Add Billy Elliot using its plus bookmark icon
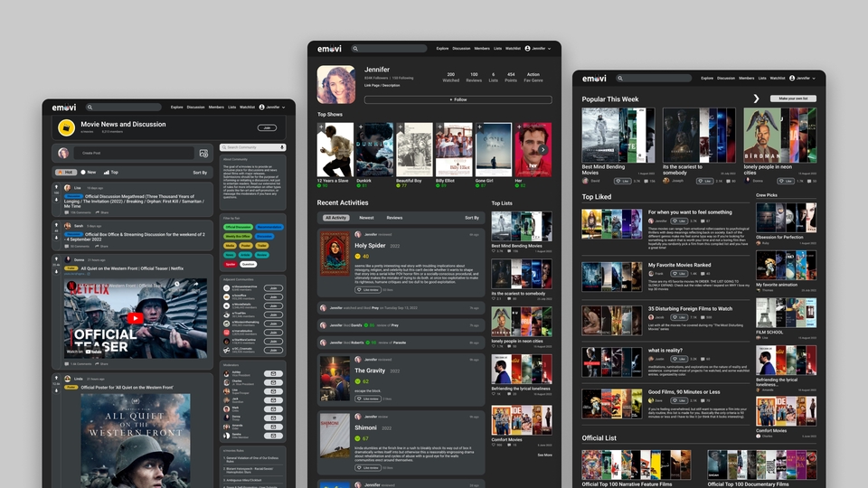The image size is (868, 488). 439,127
